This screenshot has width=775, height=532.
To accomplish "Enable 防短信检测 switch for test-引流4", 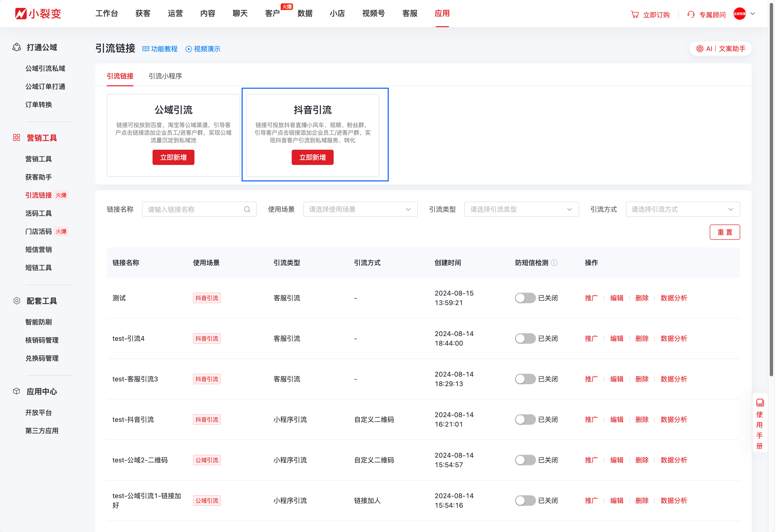I will pos(525,338).
